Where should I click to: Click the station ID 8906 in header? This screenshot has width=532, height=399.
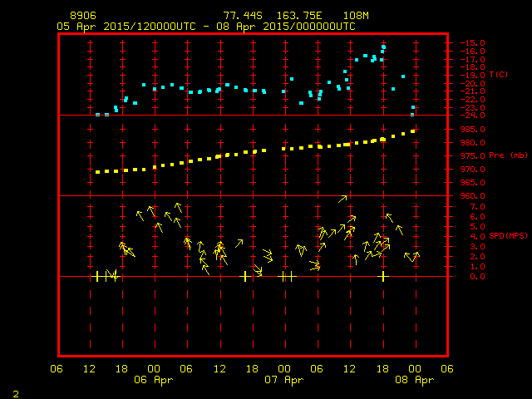pos(83,16)
